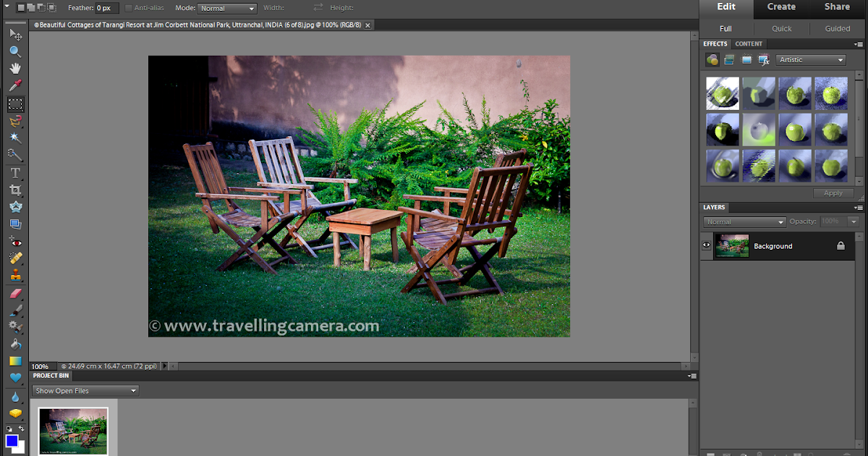Hide the Background layer eye icon
This screenshot has height=456, width=868.
coord(707,245)
